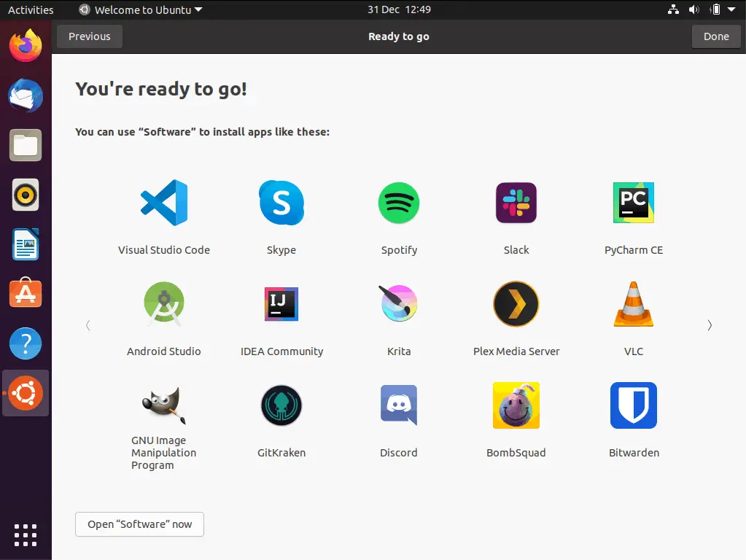Open the Plex Media Server icon
The height and width of the screenshot is (560, 746).
point(516,304)
